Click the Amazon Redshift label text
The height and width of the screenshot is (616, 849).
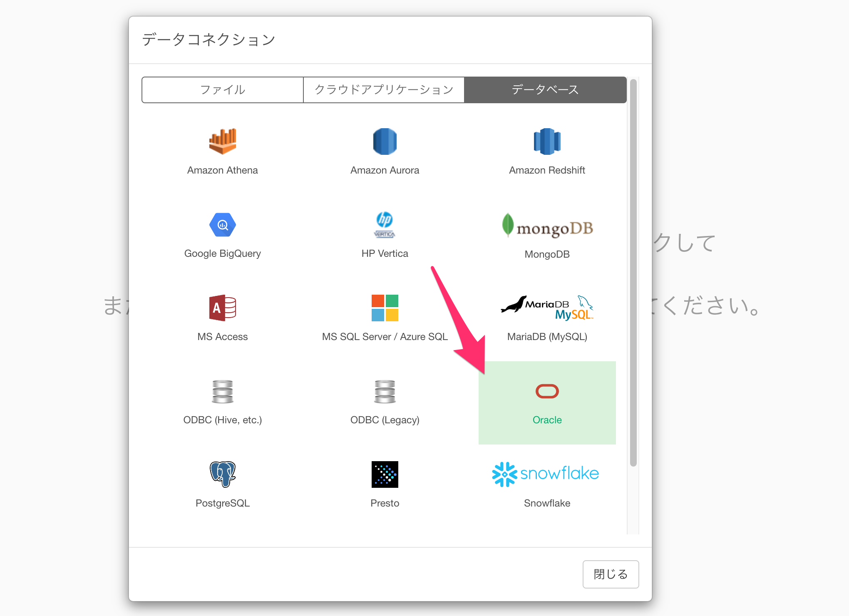[547, 170]
